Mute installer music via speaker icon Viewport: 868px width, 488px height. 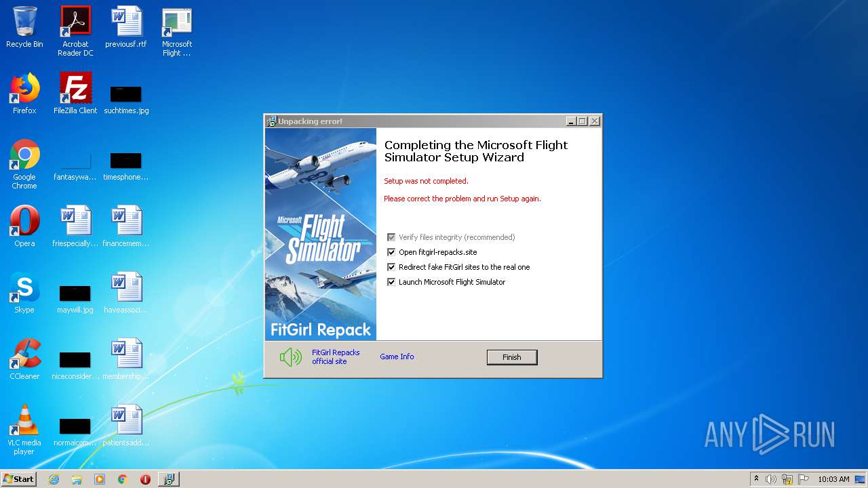(291, 357)
